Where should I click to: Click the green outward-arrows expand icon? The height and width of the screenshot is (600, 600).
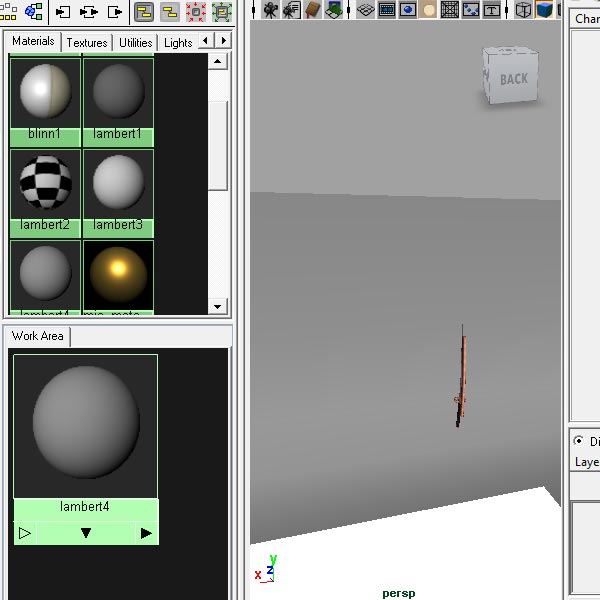point(222,12)
